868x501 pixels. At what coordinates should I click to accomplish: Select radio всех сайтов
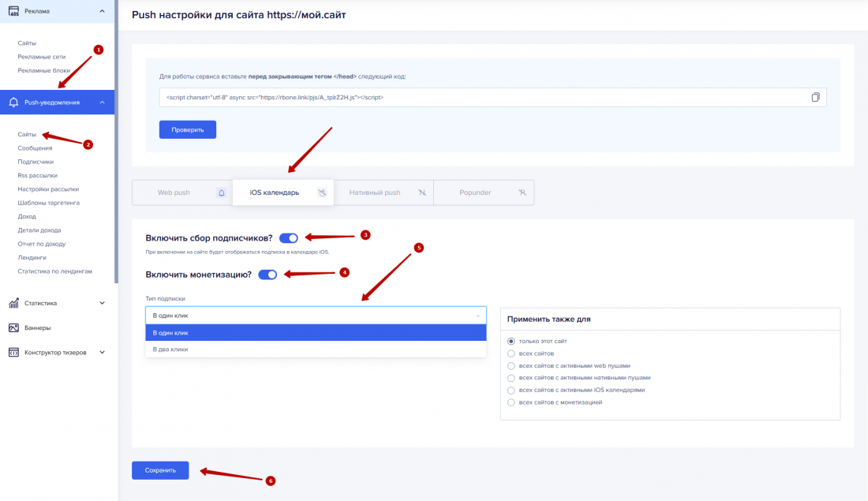click(511, 353)
